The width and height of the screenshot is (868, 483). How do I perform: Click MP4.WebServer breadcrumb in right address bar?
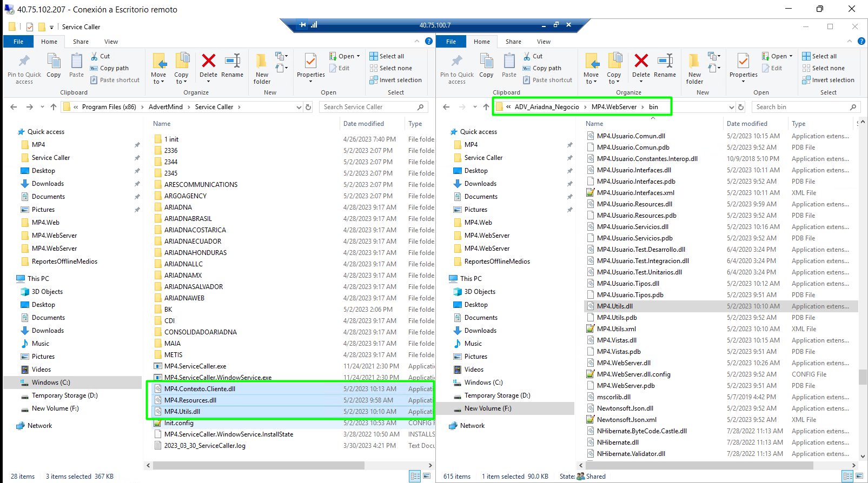click(x=614, y=107)
